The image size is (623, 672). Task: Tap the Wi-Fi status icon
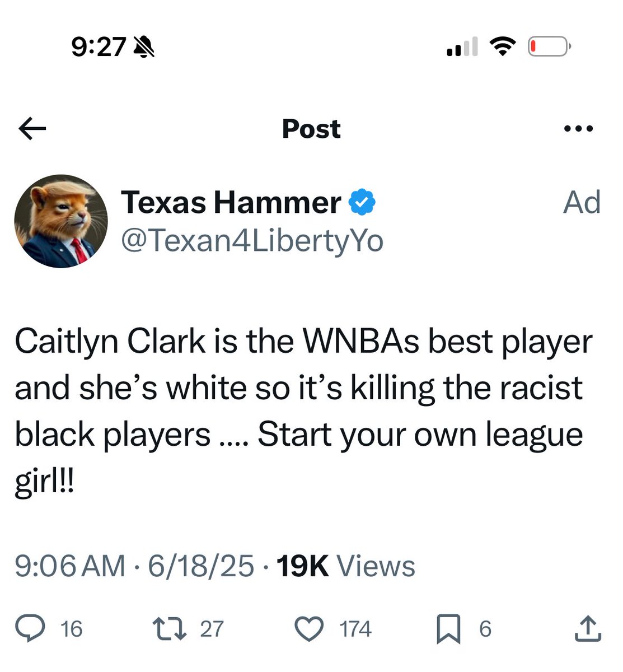(x=503, y=46)
